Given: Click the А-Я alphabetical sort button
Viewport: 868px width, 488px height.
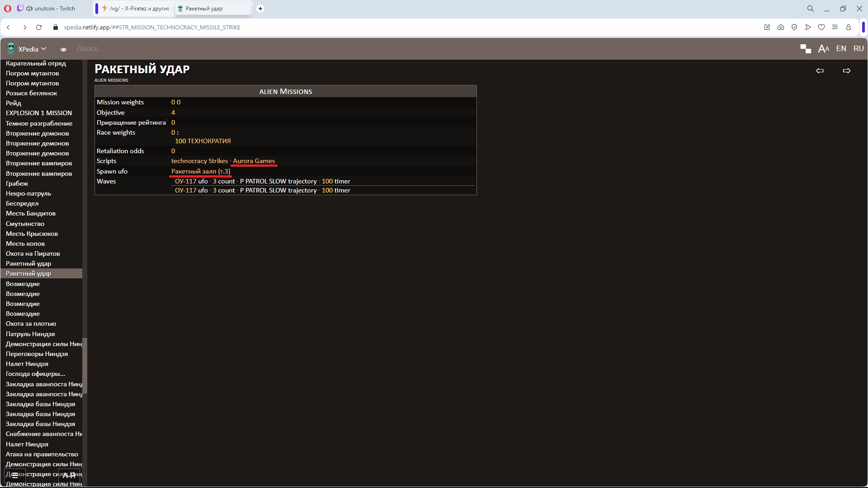Looking at the screenshot, I should [x=69, y=475].
